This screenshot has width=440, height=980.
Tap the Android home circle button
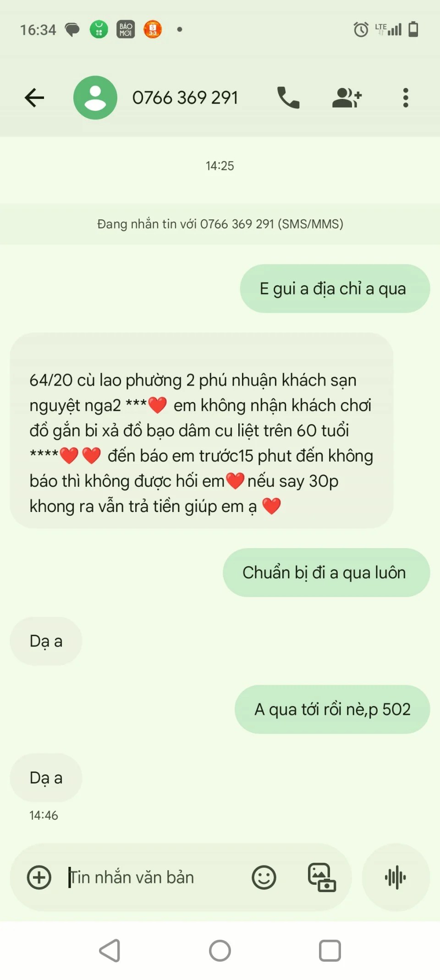220,951
